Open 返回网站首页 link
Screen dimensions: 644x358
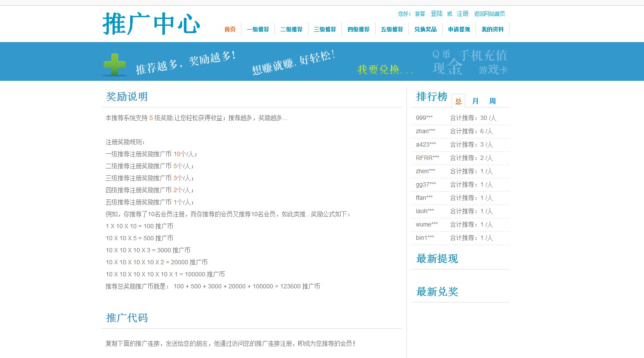[x=490, y=13]
